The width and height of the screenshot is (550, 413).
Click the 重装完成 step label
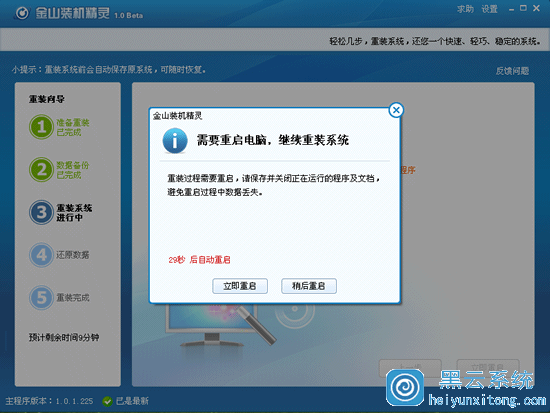click(x=73, y=298)
